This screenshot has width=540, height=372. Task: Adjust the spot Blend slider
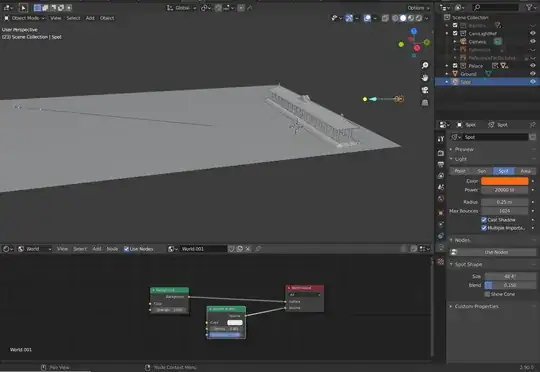[510, 285]
